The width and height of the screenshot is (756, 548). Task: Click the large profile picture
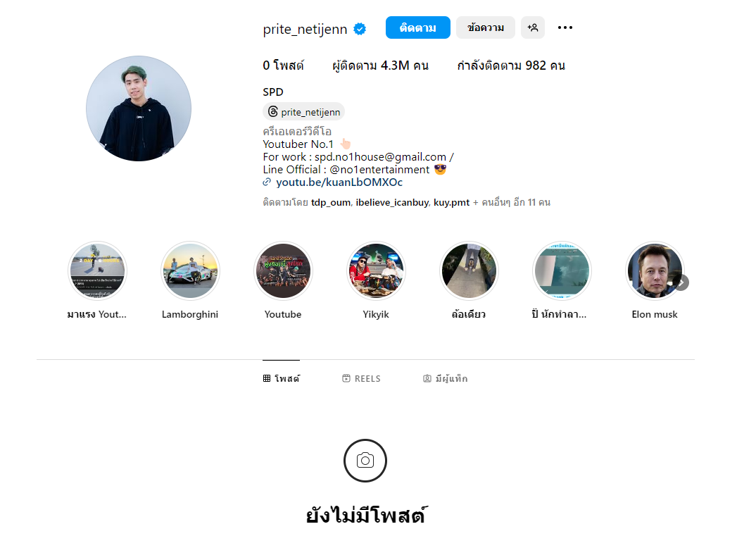point(139,108)
